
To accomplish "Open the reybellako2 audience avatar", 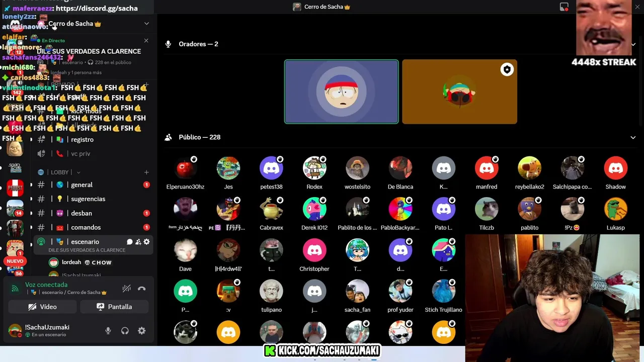I will [529, 168].
